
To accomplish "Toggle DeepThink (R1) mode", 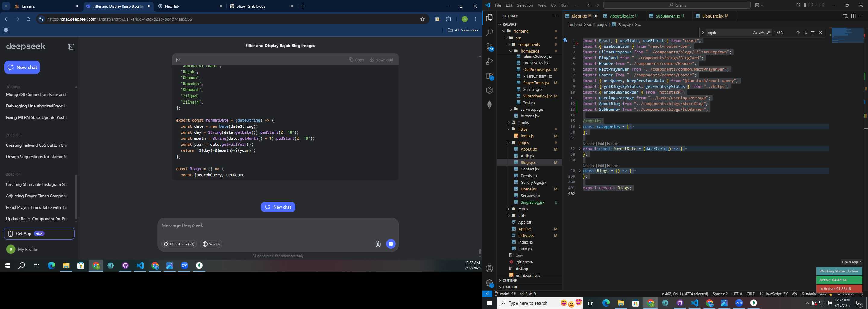I will click(x=179, y=244).
